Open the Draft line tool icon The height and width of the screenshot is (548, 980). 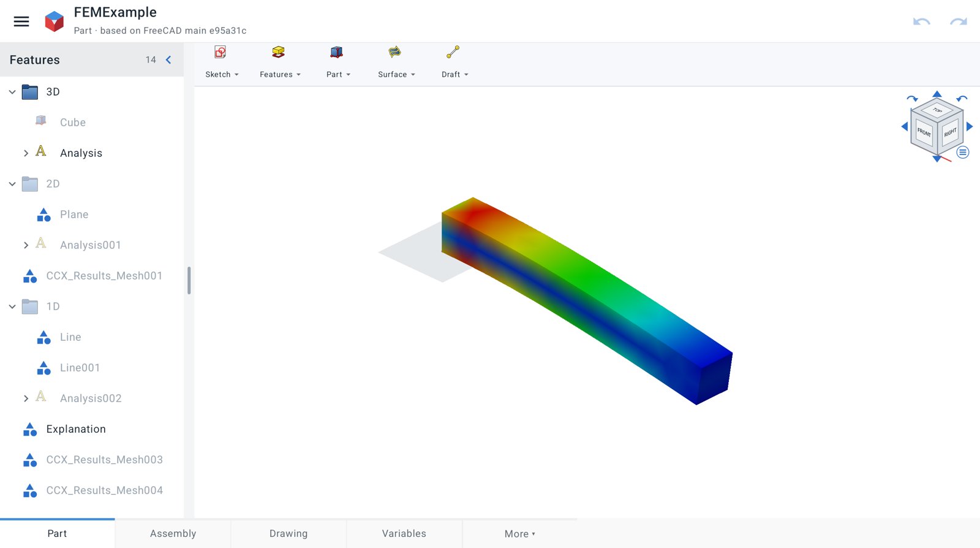453,52
